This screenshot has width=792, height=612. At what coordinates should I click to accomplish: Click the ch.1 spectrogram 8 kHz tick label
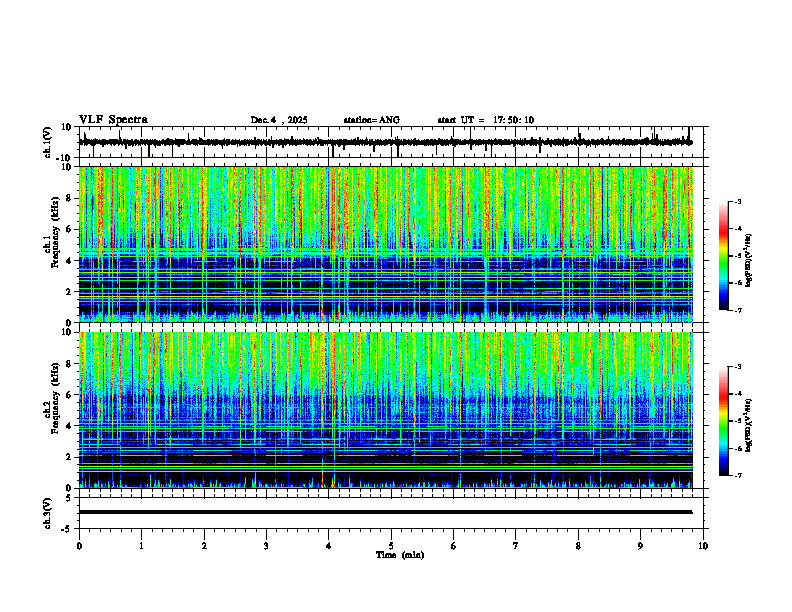[69, 198]
